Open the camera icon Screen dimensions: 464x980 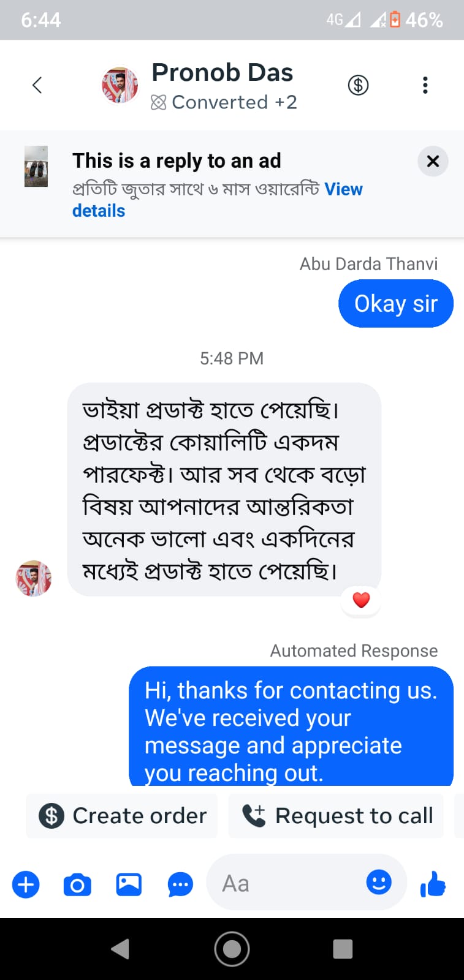[77, 885]
